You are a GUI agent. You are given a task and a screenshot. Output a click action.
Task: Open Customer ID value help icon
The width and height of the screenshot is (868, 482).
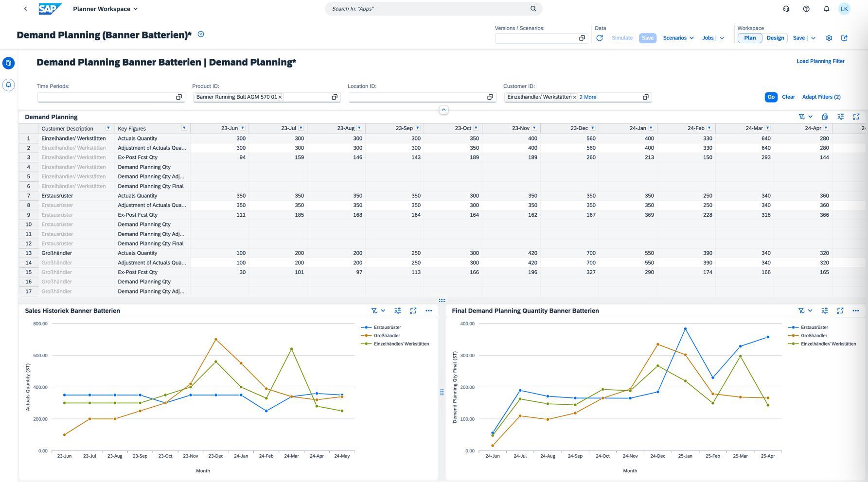click(x=646, y=97)
